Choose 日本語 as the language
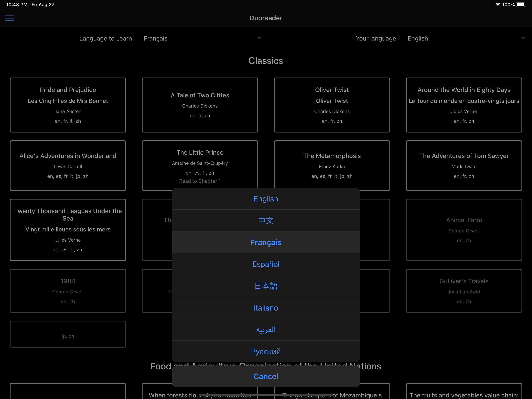The height and width of the screenshot is (399, 532). pos(266,286)
